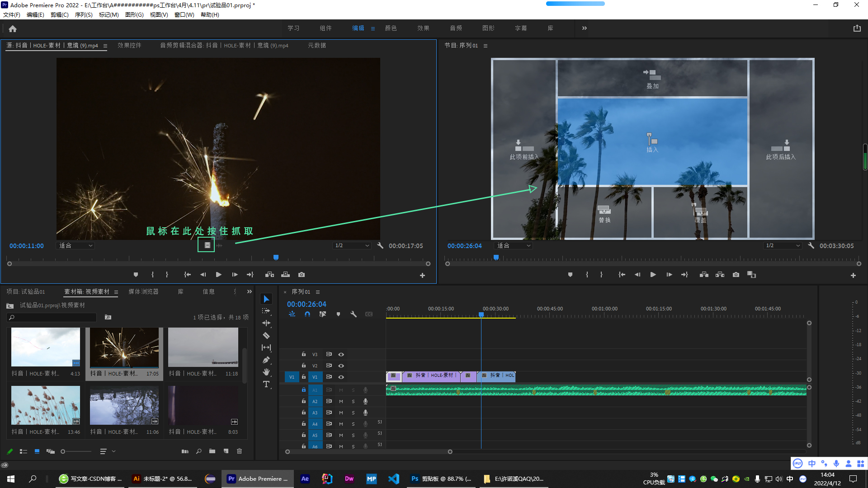Image resolution: width=868 pixels, height=488 pixels.
Task: Click program monitor Extract button
Action: (720, 275)
